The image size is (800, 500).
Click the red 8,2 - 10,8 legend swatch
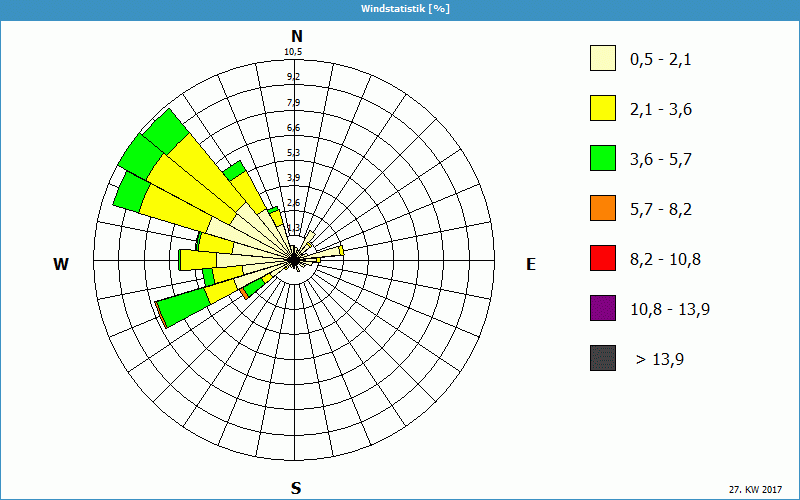pos(603,258)
